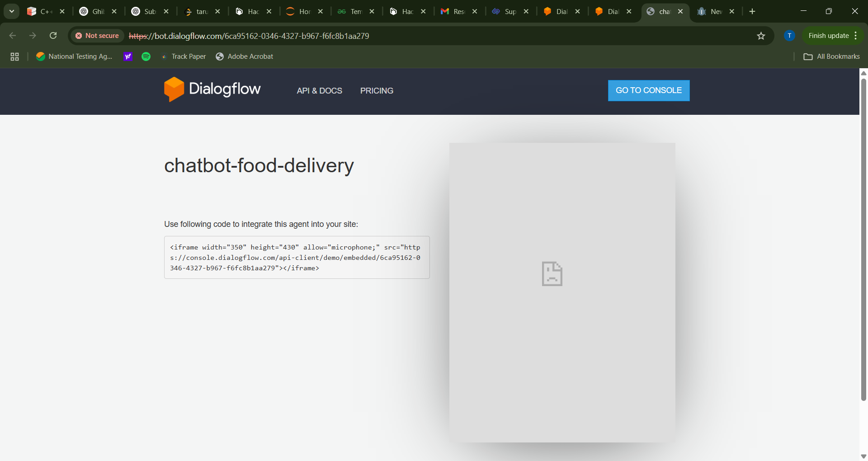The image size is (868, 461).
Task: Open Chrome menu next to Finish update
Action: click(x=856, y=36)
